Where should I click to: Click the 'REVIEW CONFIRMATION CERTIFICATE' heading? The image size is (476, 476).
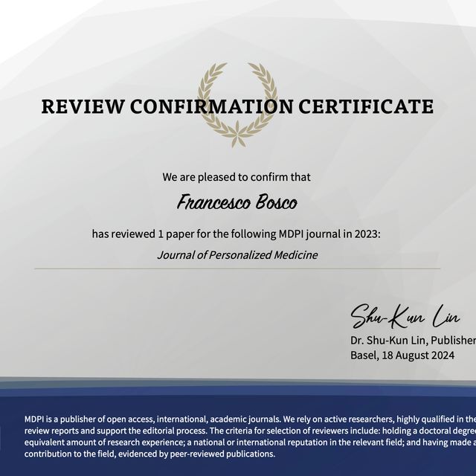(x=237, y=106)
